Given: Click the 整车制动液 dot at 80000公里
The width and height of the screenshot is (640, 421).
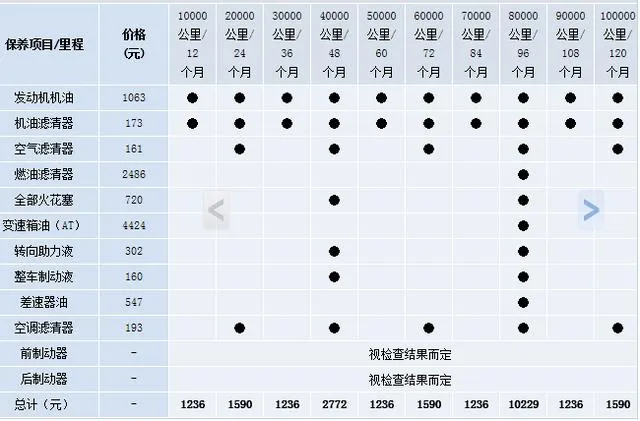Looking at the screenshot, I should [523, 277].
